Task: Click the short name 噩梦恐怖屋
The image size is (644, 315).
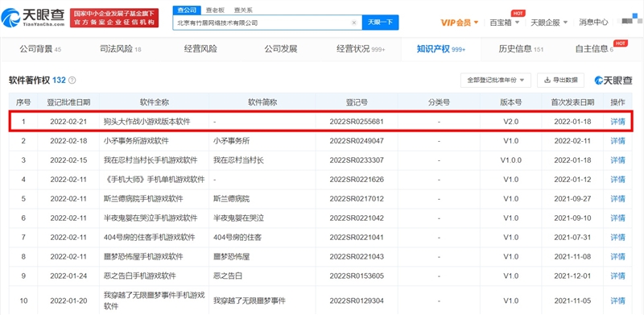Action: (231, 257)
